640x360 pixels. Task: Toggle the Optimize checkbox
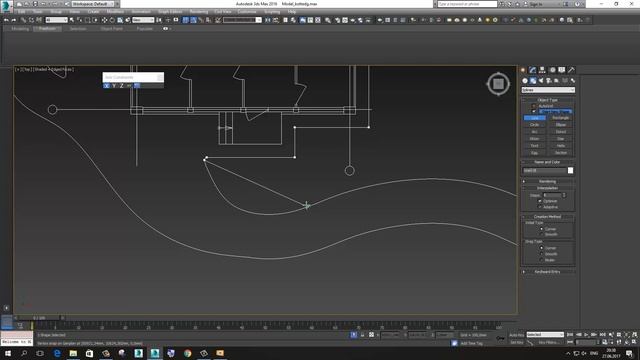pos(540,201)
